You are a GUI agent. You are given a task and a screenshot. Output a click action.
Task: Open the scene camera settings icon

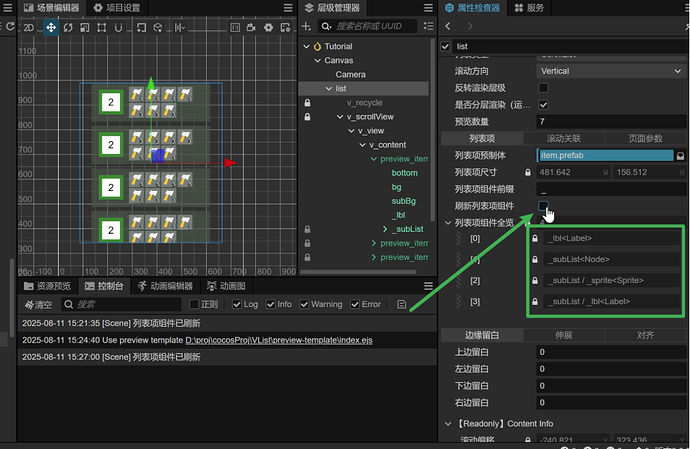[x=251, y=28]
